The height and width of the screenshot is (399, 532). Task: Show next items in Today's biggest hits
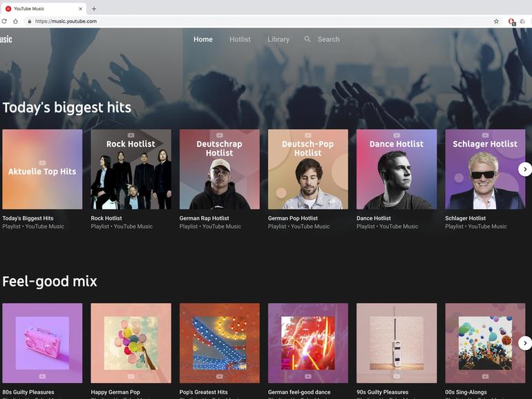524,169
